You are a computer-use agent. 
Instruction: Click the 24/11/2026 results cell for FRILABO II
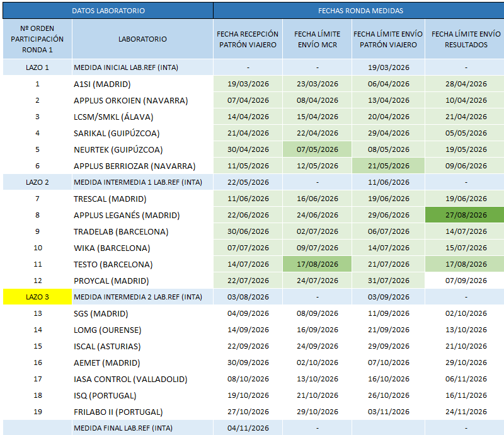click(466, 412)
